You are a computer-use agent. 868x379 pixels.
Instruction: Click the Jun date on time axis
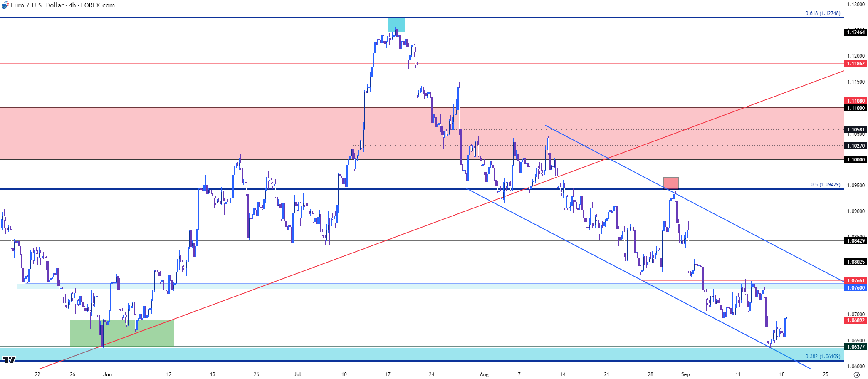(x=108, y=374)
